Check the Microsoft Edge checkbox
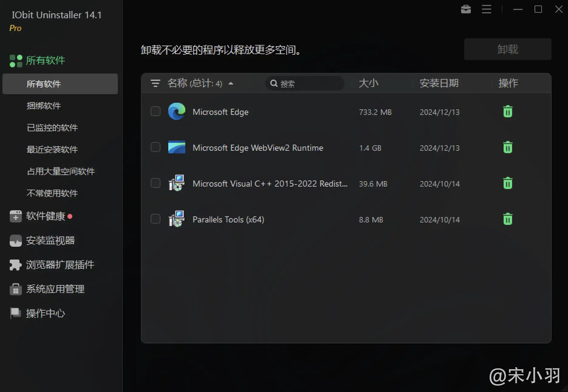The width and height of the screenshot is (568, 392). 156,112
